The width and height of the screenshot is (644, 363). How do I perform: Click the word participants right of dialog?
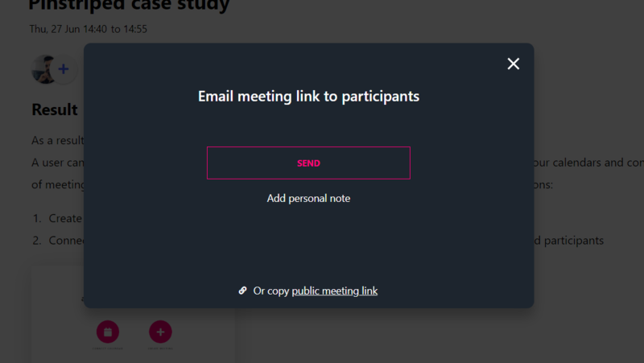click(x=574, y=241)
